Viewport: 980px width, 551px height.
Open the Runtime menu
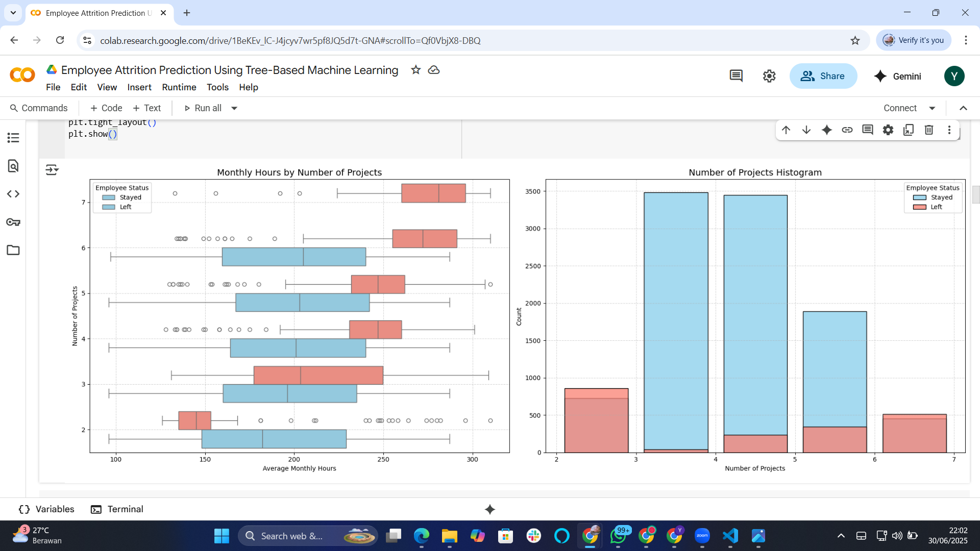[x=179, y=87]
